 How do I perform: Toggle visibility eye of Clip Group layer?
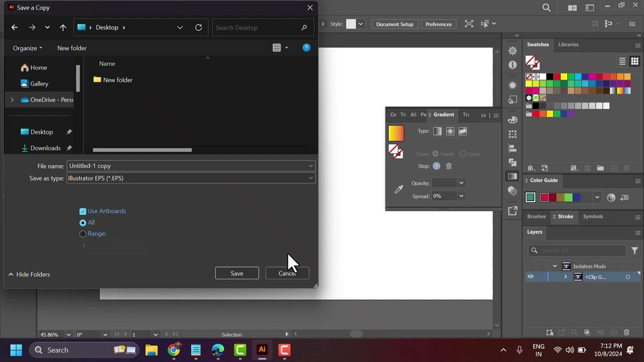(530, 277)
